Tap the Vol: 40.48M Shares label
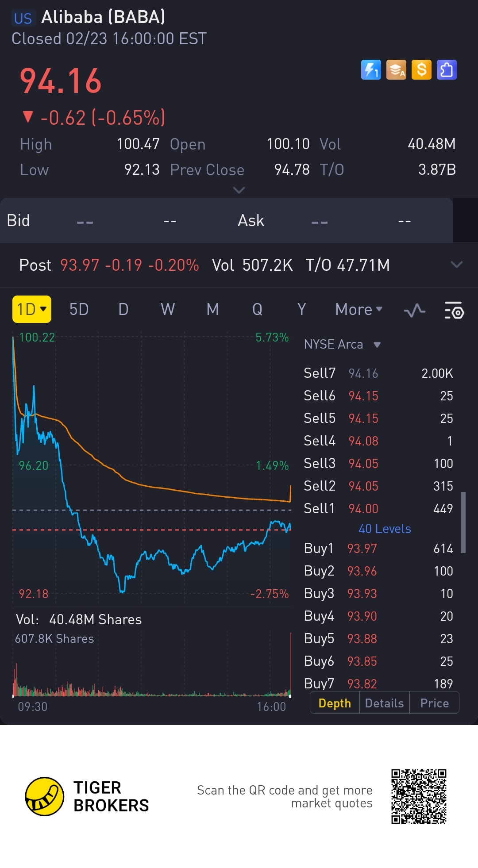 click(x=79, y=619)
